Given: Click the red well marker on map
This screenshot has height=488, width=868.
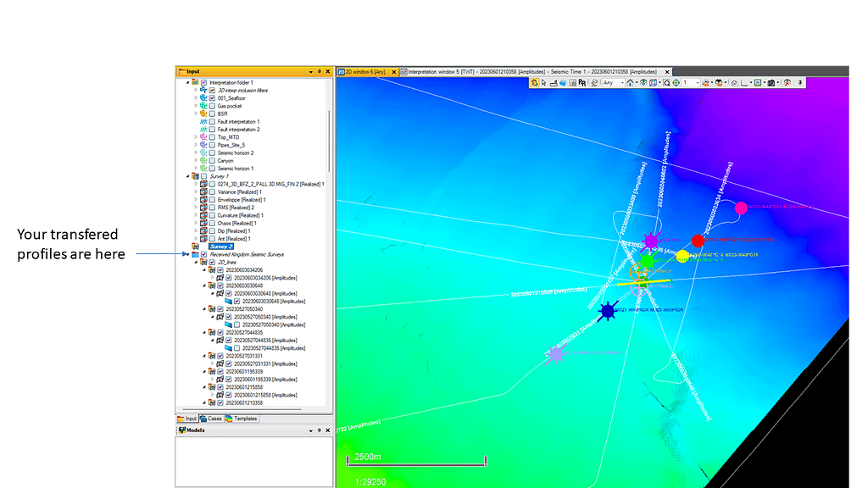Looking at the screenshot, I should pyautogui.click(x=698, y=241).
